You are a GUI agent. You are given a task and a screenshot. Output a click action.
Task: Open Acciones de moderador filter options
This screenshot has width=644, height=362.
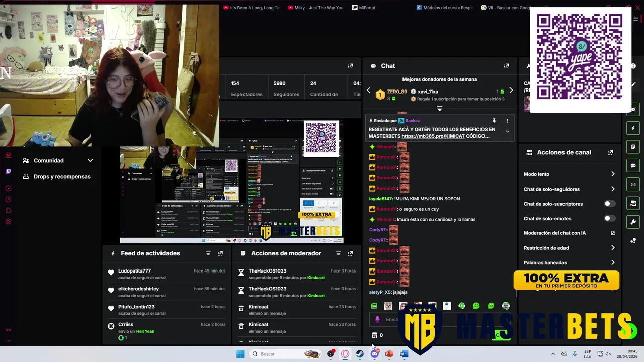tap(338, 253)
